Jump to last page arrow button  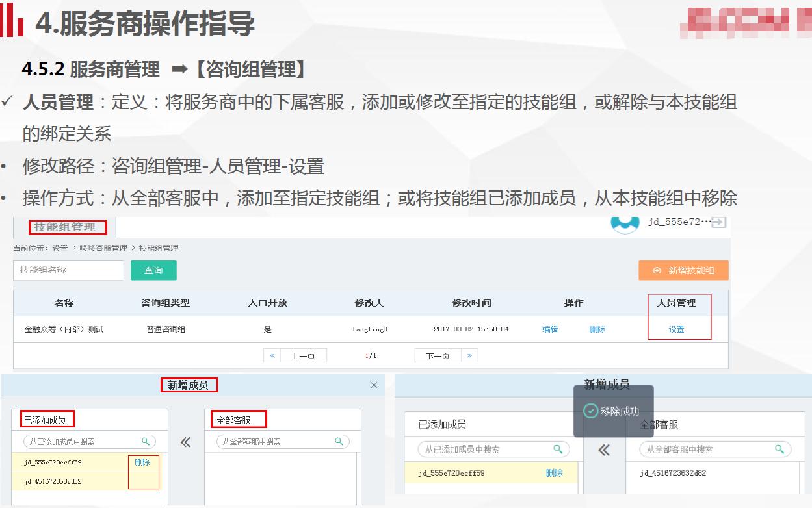coord(469,356)
